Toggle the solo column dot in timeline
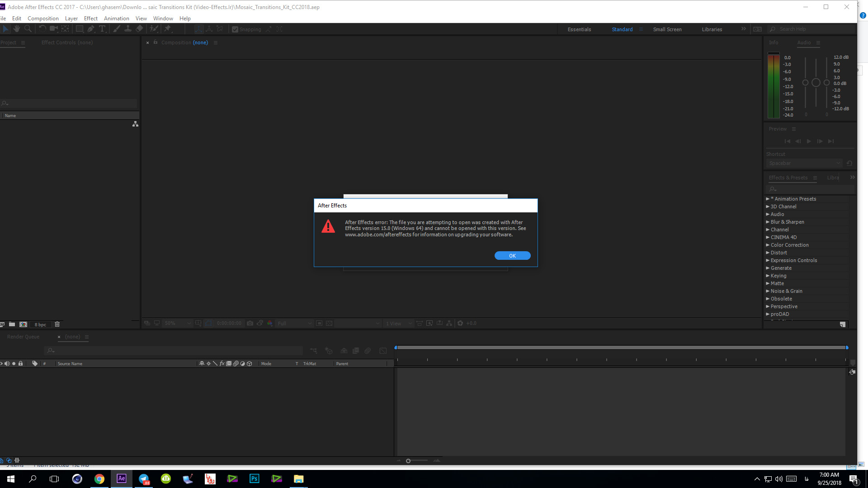Image resolution: width=868 pixels, height=488 pixels. point(14,363)
